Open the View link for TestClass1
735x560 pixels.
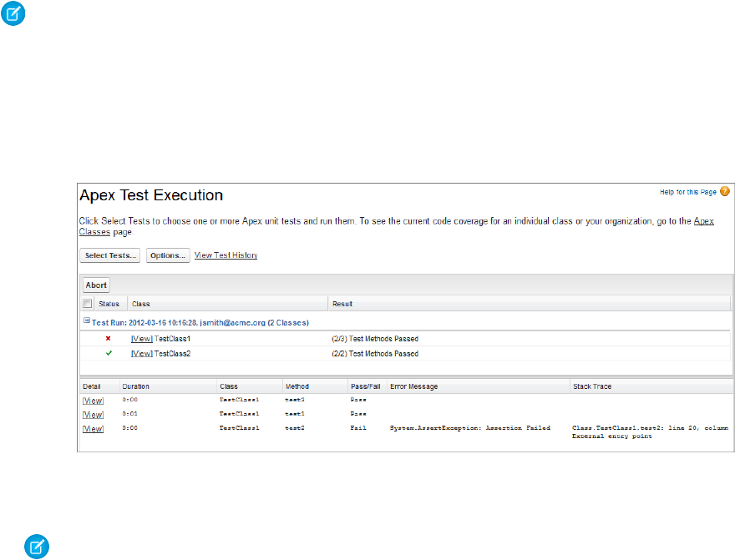[141, 339]
